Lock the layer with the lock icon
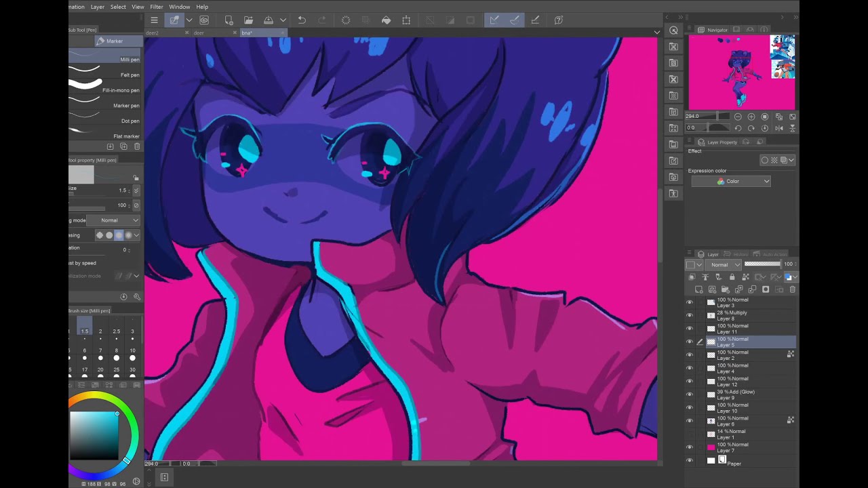Viewport: 868px width, 488px height. point(732,277)
